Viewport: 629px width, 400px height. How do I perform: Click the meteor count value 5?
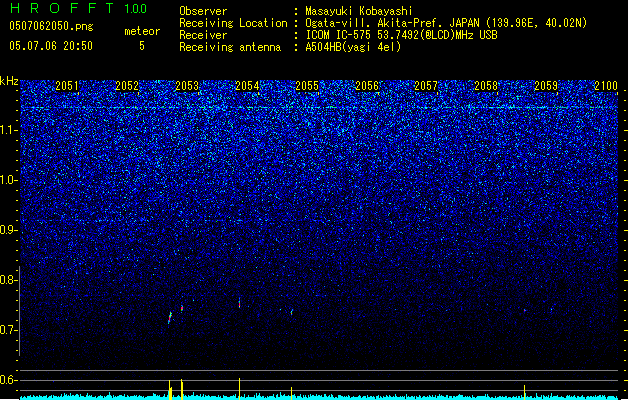pyautogui.click(x=142, y=46)
